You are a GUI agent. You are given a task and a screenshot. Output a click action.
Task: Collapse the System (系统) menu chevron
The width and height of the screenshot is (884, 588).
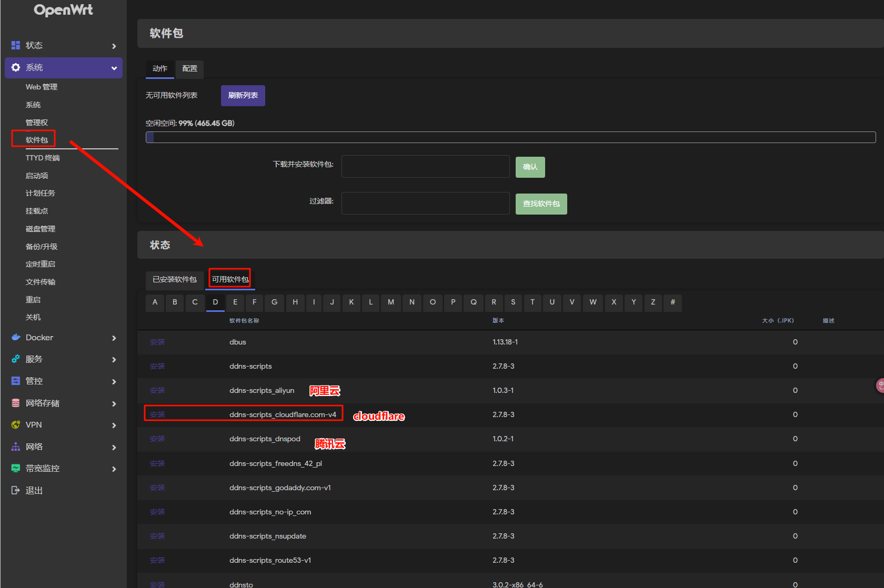pos(114,68)
